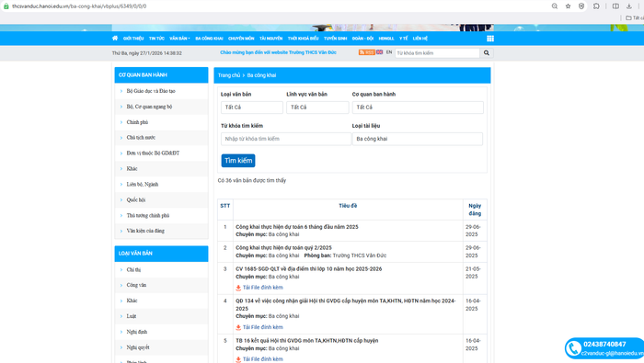Click the browser zoom magnifier icon
The width and height of the screenshot is (644, 363).
(555, 6)
